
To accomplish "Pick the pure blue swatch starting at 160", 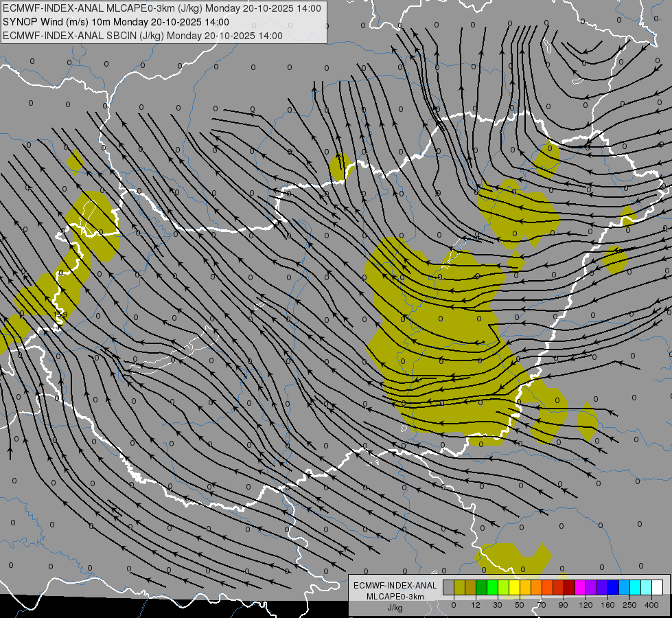I will pyautogui.click(x=613, y=587).
